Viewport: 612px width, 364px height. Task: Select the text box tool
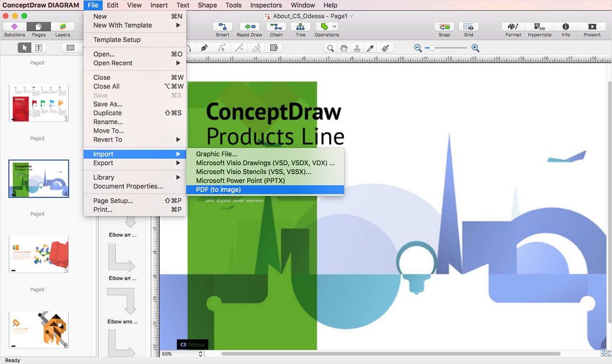[x=39, y=47]
